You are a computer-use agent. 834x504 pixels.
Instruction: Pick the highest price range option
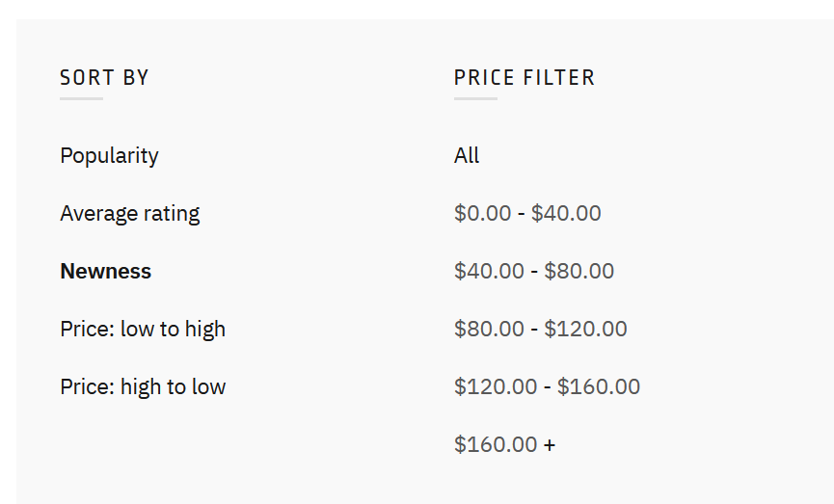point(504,445)
